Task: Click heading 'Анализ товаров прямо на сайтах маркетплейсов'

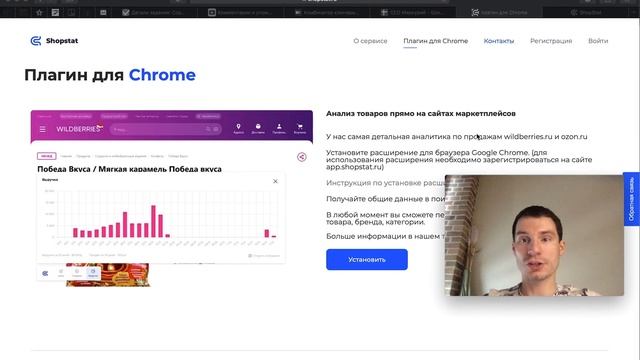Action: tap(420, 113)
